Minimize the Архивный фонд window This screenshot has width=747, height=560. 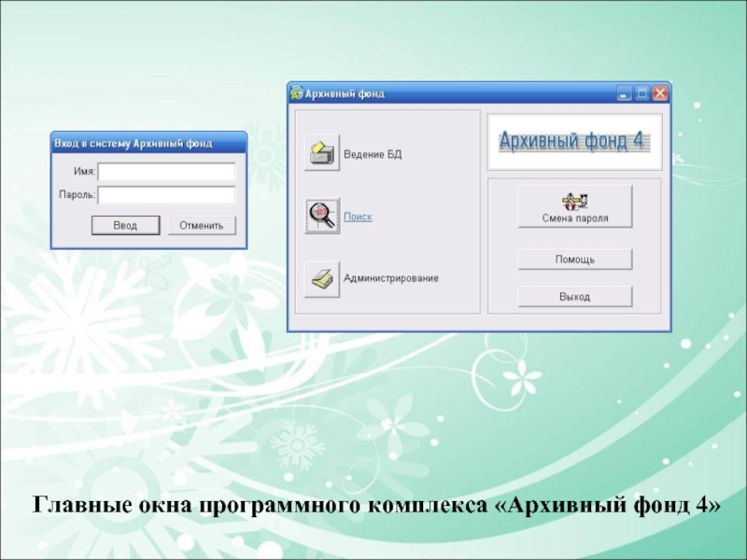coord(624,93)
